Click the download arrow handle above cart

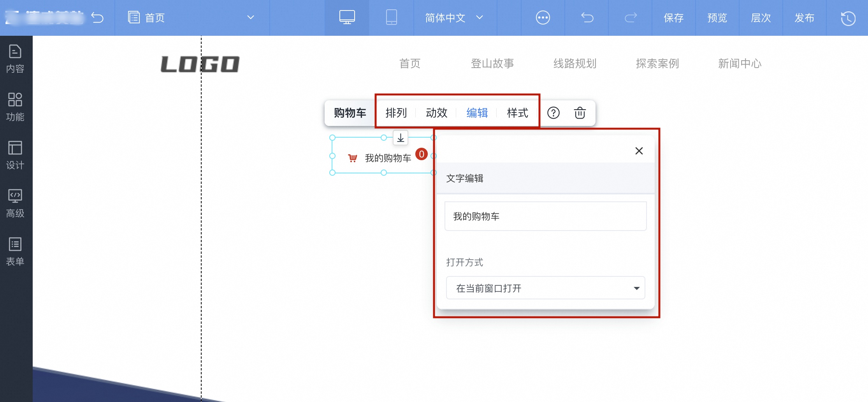coord(401,138)
